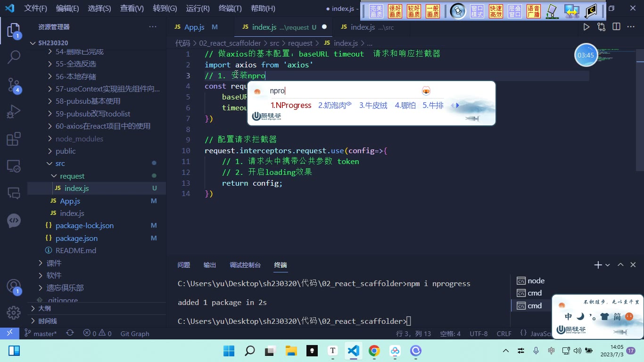Click the monitor swap icon in overlay toolbar
The image size is (644, 362).
pos(572,11)
